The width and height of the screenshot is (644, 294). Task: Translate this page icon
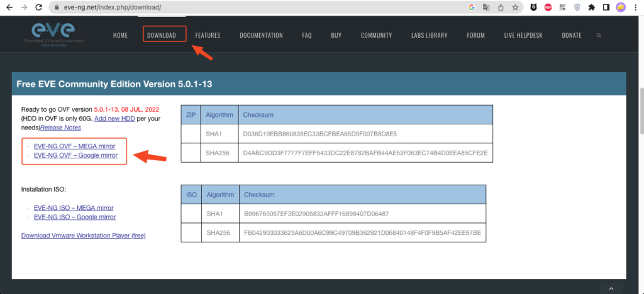tap(486, 7)
